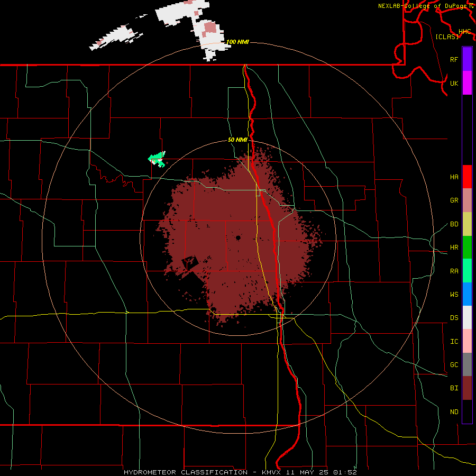This screenshot has width=476, height=476.
Task: Select the GR graupel color swatch
Action: click(467, 200)
